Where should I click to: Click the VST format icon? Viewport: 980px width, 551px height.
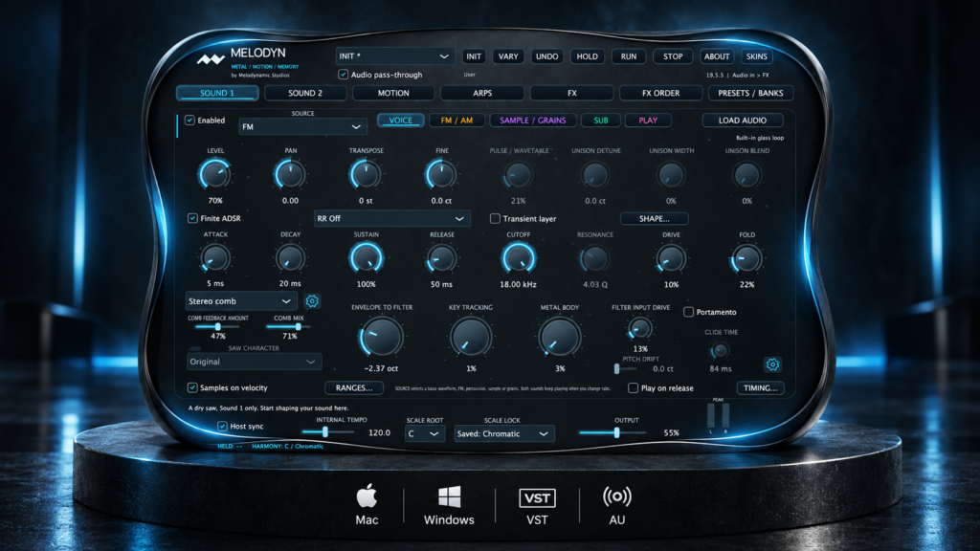click(537, 497)
